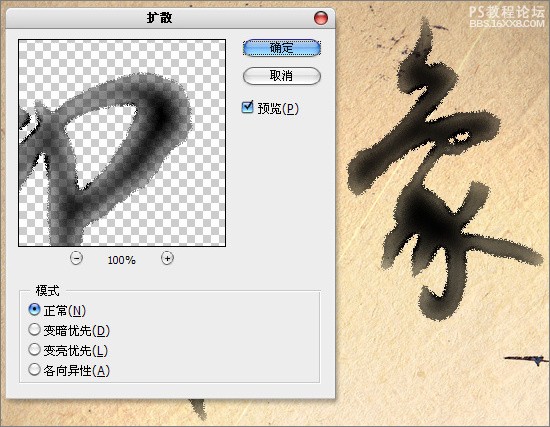550x427 pixels.
Task: Click the 正常(N) label text
Action: 65,311
